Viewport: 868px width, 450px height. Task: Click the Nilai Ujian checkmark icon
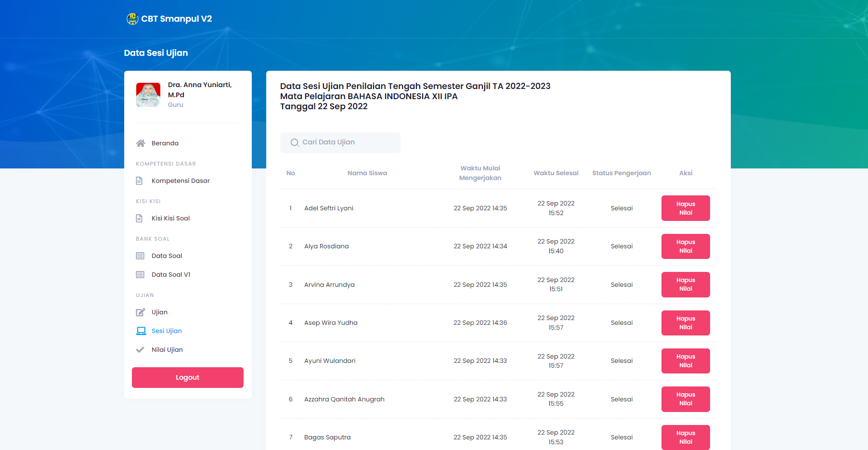click(140, 350)
